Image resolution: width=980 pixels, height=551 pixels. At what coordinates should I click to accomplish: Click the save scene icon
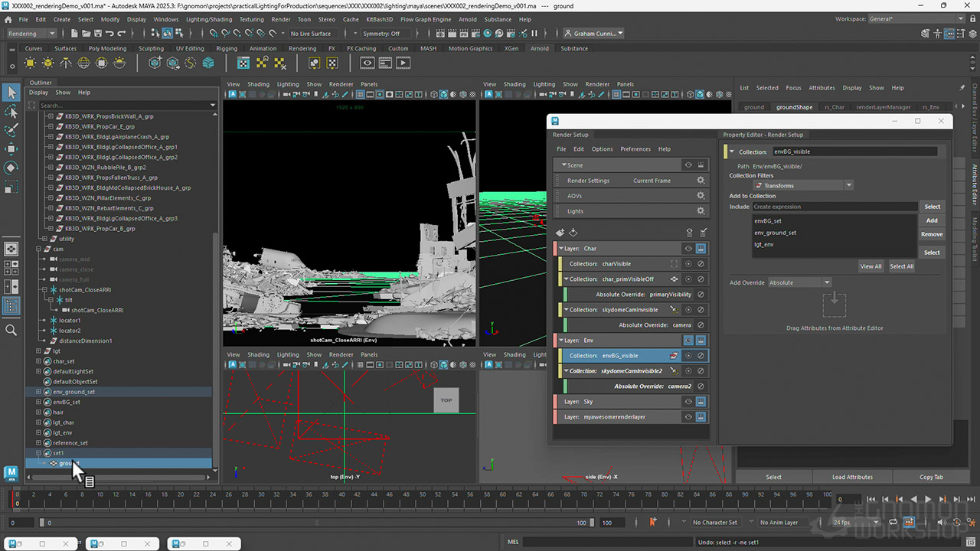tap(97, 34)
